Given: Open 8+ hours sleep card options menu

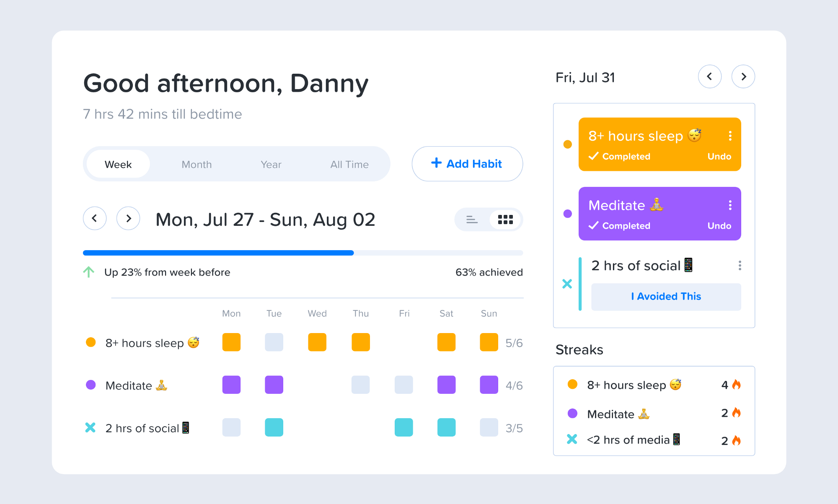Looking at the screenshot, I should tap(730, 136).
